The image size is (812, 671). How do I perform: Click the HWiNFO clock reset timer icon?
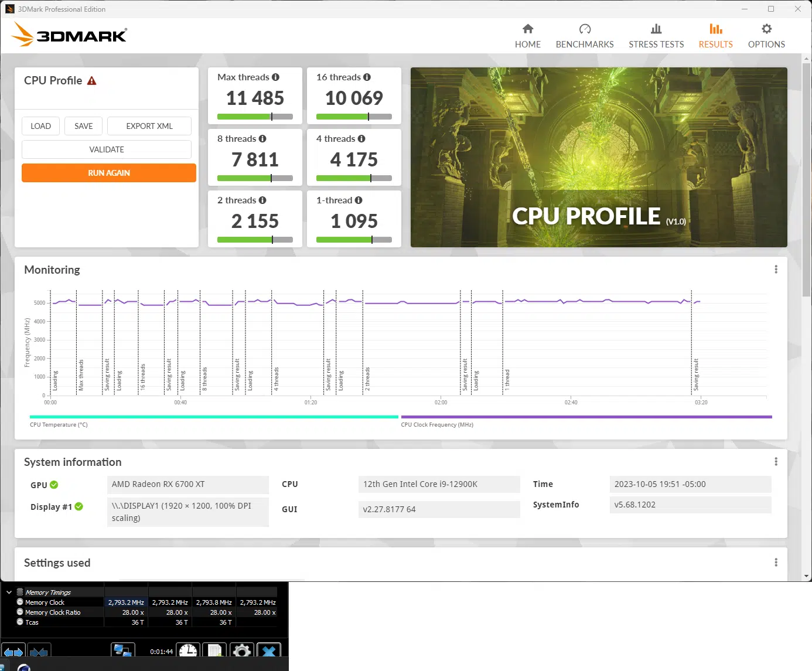(x=189, y=651)
